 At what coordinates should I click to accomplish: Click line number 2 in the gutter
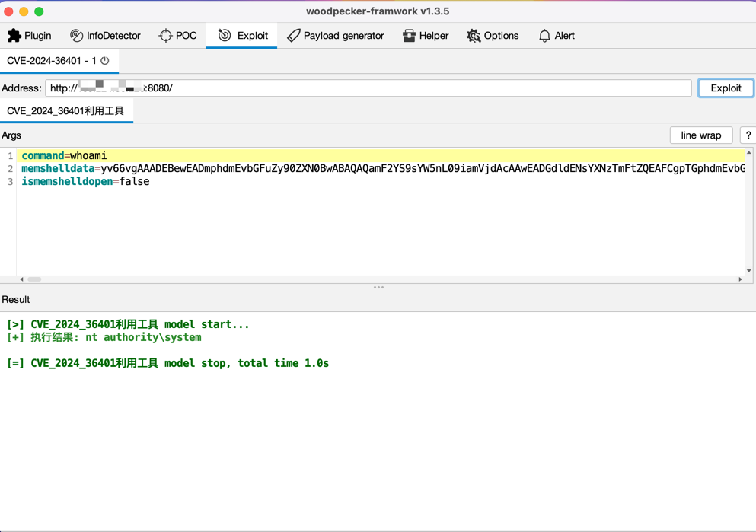pyautogui.click(x=10, y=169)
